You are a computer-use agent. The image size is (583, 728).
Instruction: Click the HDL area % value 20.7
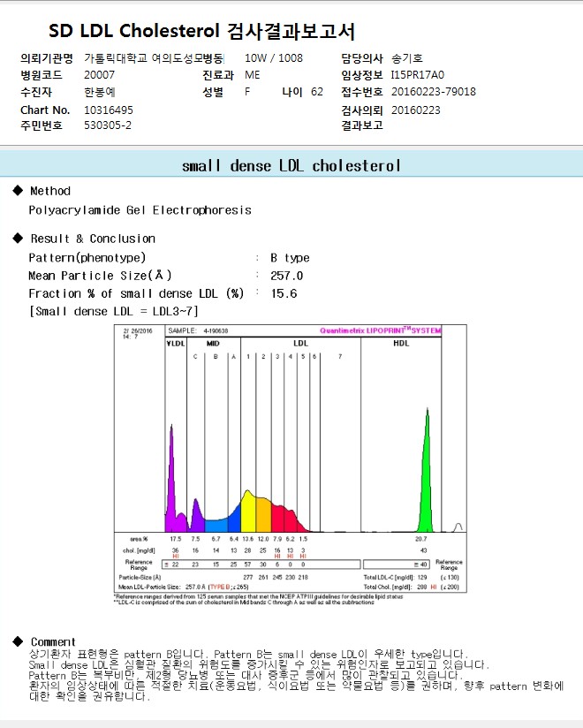coord(421,539)
